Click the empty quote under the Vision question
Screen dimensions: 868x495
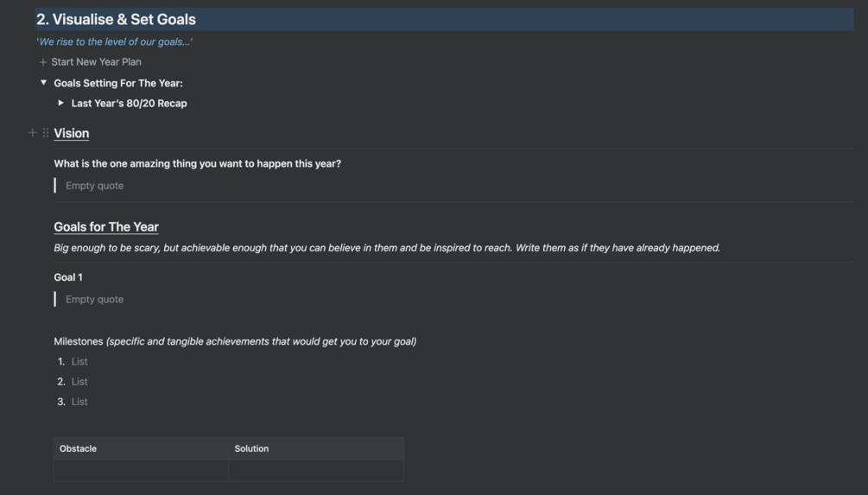94,186
